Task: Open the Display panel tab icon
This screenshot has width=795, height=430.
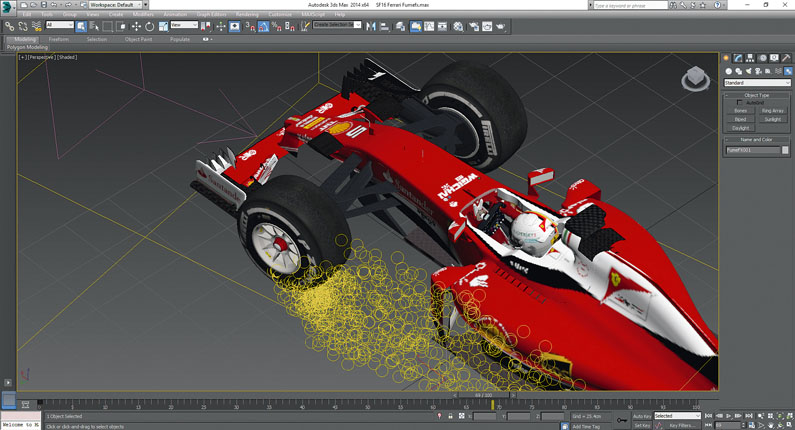Action: [x=774, y=58]
